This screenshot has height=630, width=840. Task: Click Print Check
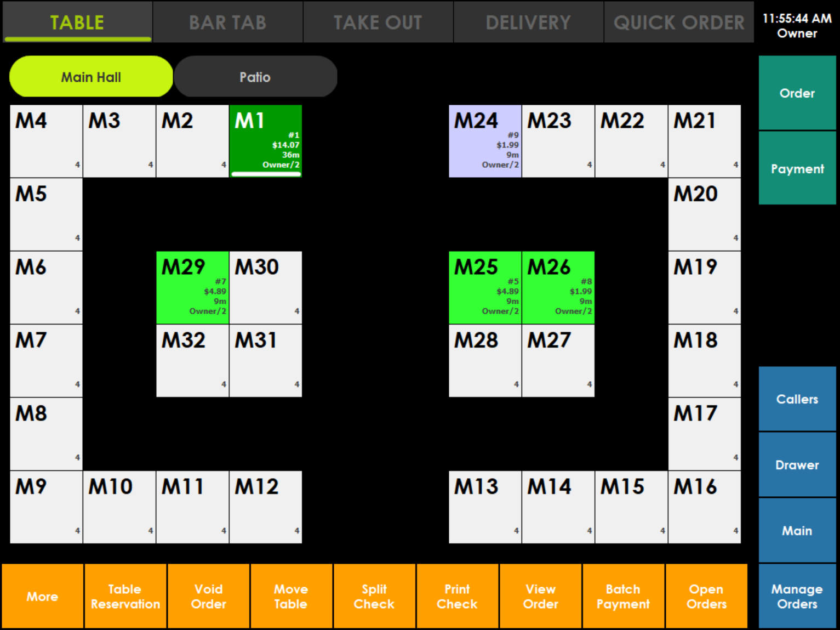pos(458,596)
